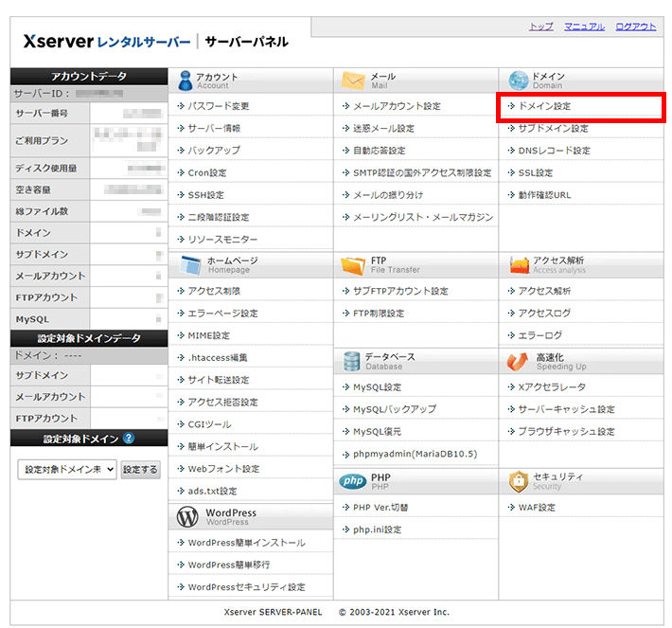Open Xアクセラレータ
Image resolution: width=672 pixels, height=628 pixels.
click(x=552, y=387)
